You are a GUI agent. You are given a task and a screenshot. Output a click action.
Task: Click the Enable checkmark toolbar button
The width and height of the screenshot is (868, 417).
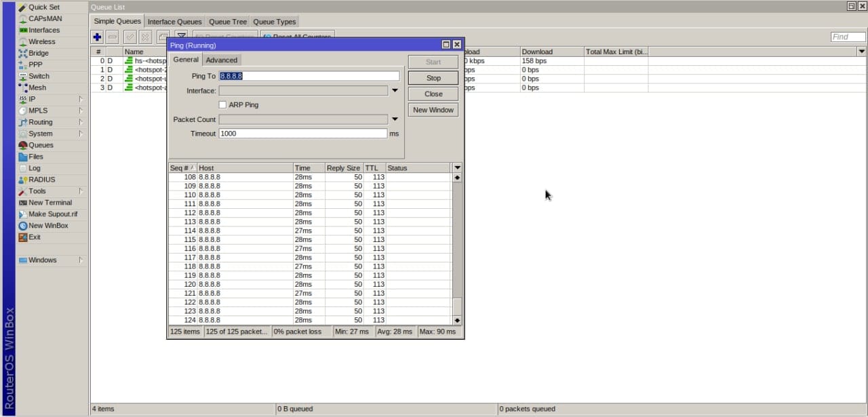coord(130,37)
